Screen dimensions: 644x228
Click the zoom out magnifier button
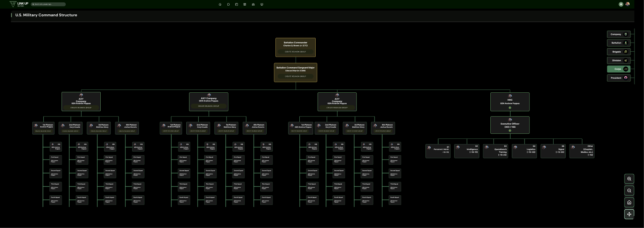point(629,191)
